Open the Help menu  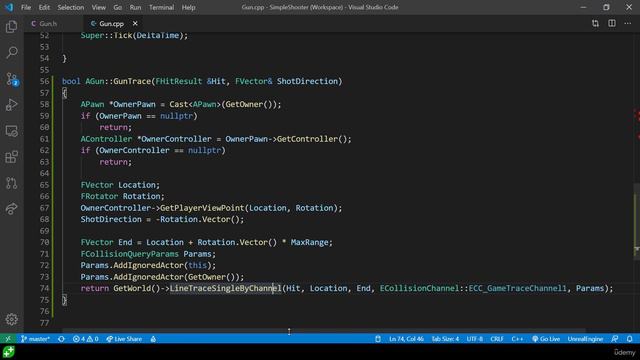coord(188,7)
